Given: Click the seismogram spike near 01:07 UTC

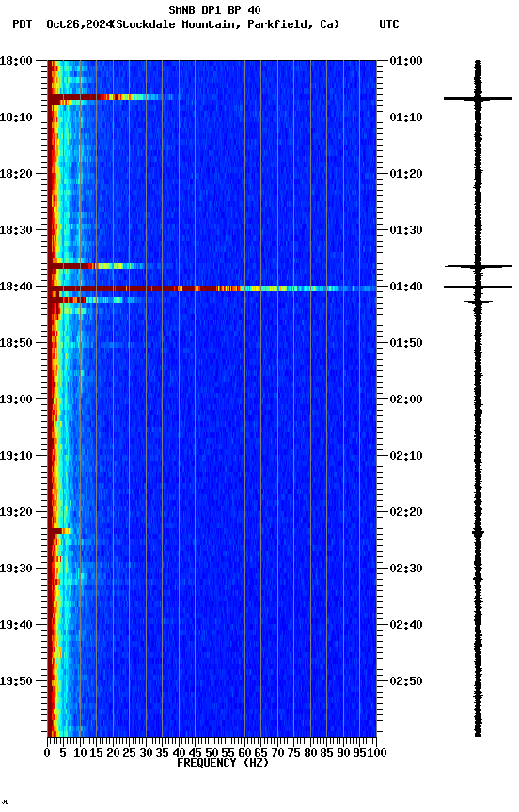Looking at the screenshot, I should pyautogui.click(x=478, y=98).
